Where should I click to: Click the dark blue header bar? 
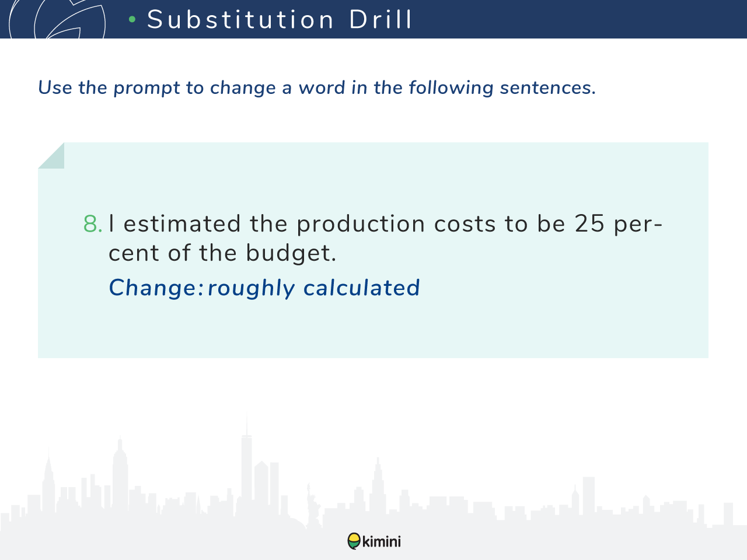373,19
